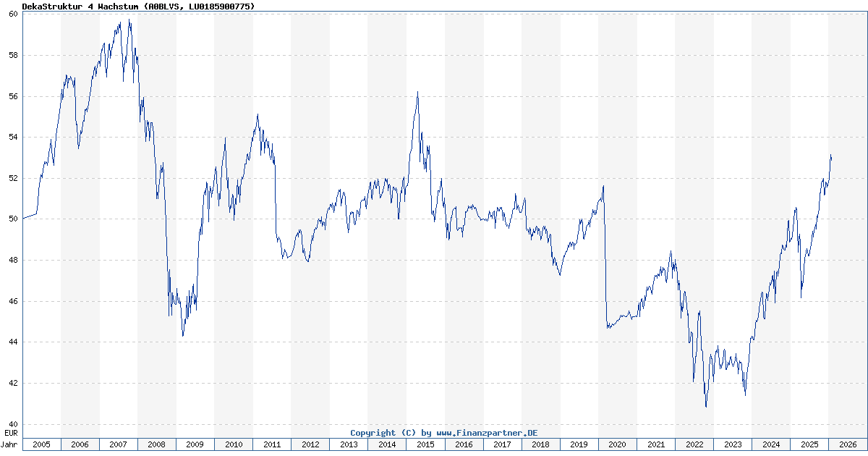The image size is (868, 456).
Task: Click the 2026 year cell
Action: (847, 444)
